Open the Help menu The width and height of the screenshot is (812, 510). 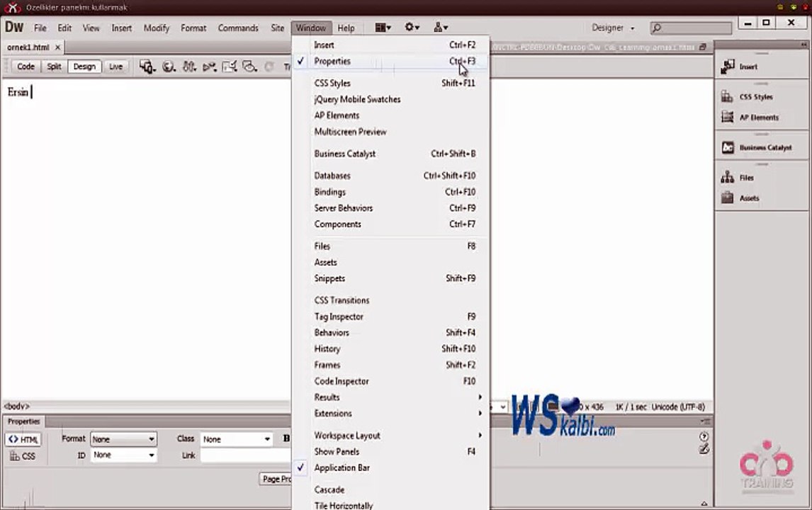point(346,28)
